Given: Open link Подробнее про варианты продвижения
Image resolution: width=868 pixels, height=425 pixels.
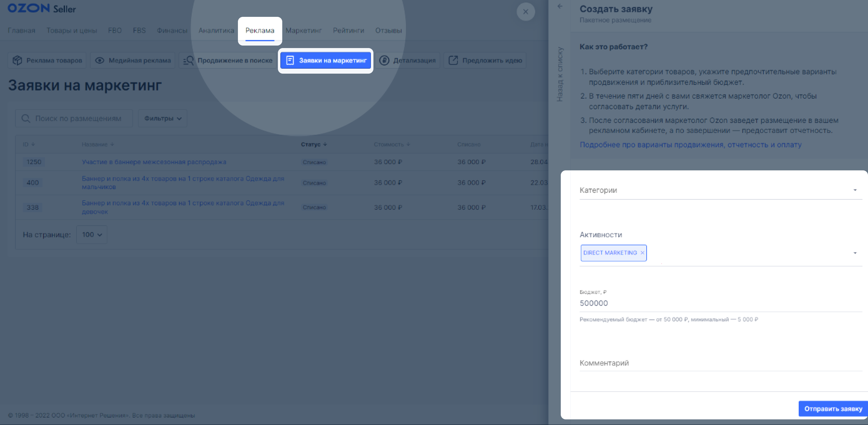Looking at the screenshot, I should pyautogui.click(x=690, y=145).
